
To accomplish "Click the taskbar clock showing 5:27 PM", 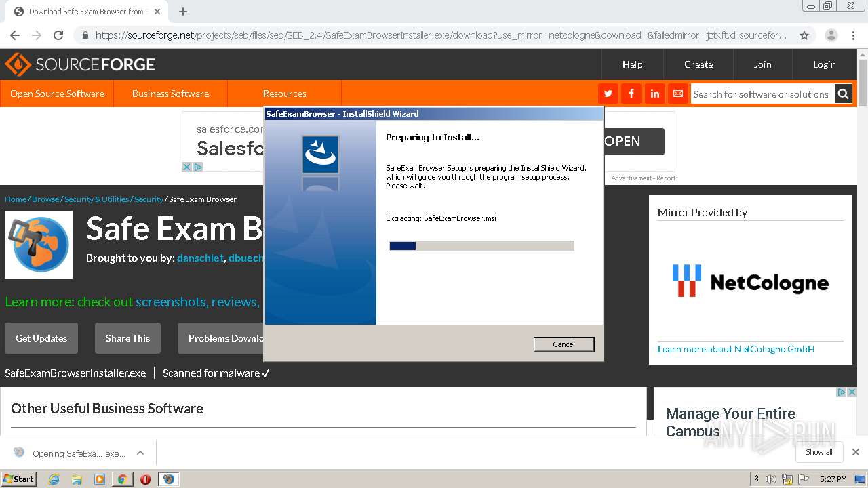I will 833,479.
